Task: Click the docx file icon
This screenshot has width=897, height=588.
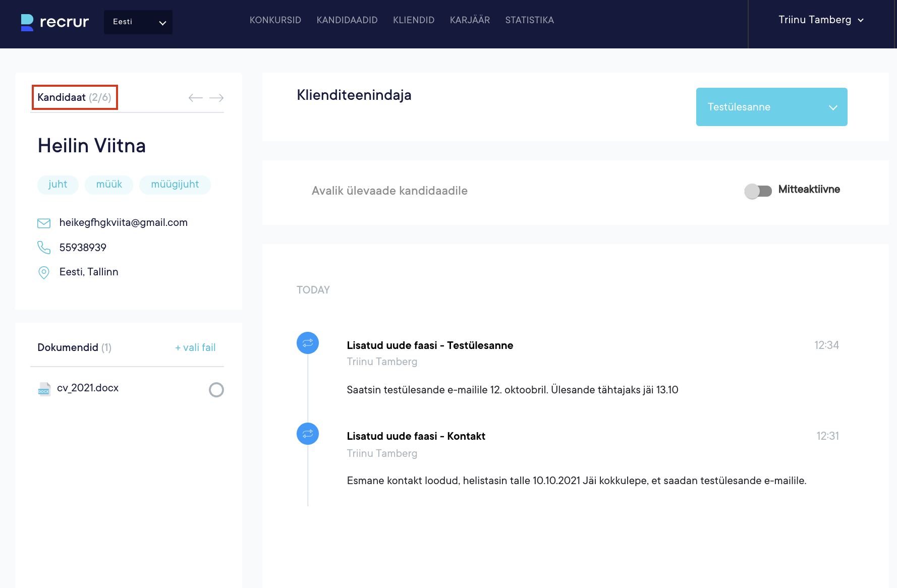Action: [x=44, y=389]
